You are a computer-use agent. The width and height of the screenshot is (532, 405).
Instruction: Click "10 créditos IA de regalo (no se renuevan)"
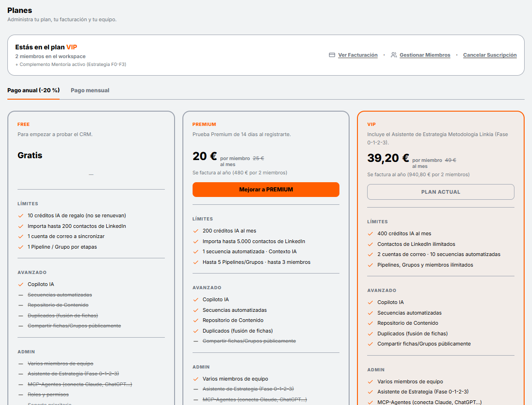point(77,215)
